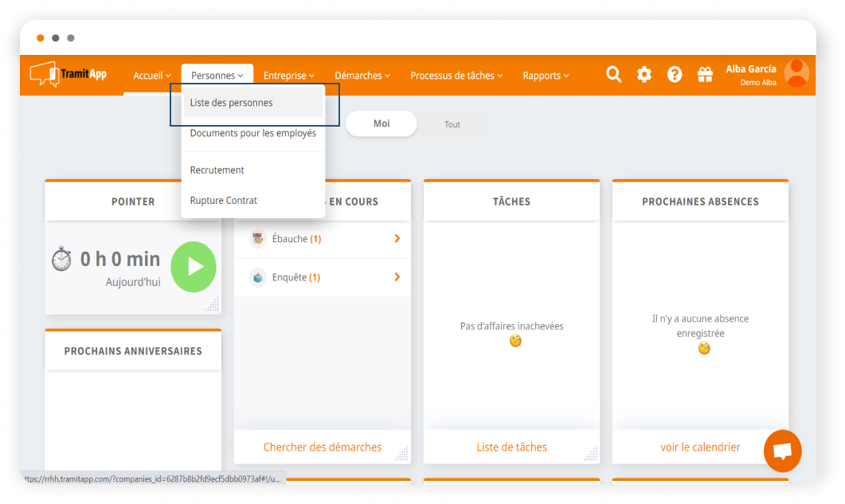Click the TramitApp logo
Viewport: 845px width, 504px height.
[x=68, y=75]
